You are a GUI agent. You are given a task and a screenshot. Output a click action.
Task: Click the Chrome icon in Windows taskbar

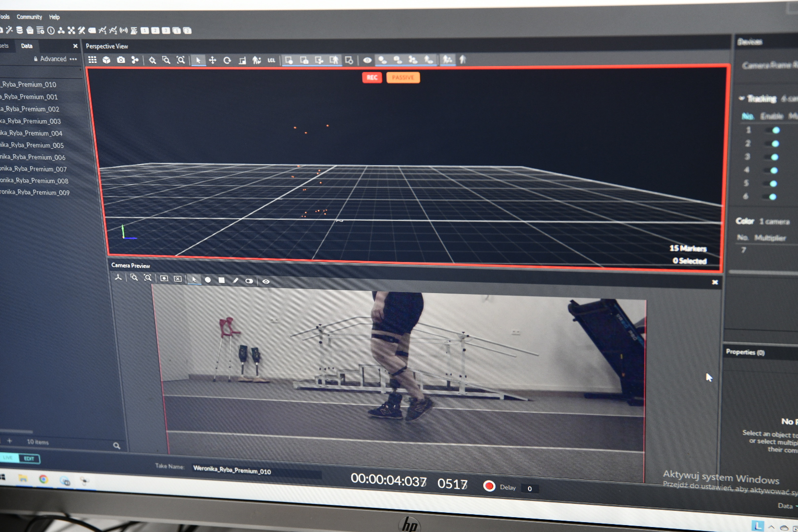[x=43, y=479]
